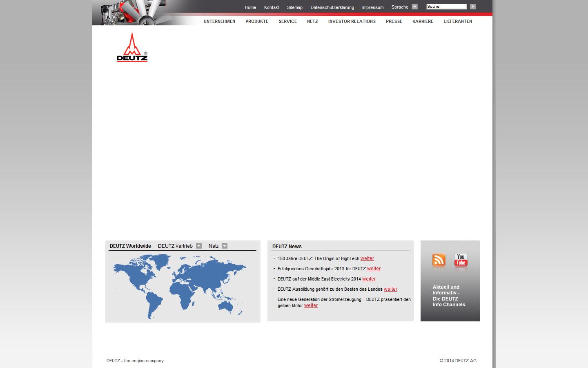The height and width of the screenshot is (368, 588).
Task: Expand the Sprache language dropdown
Action: 415,7
